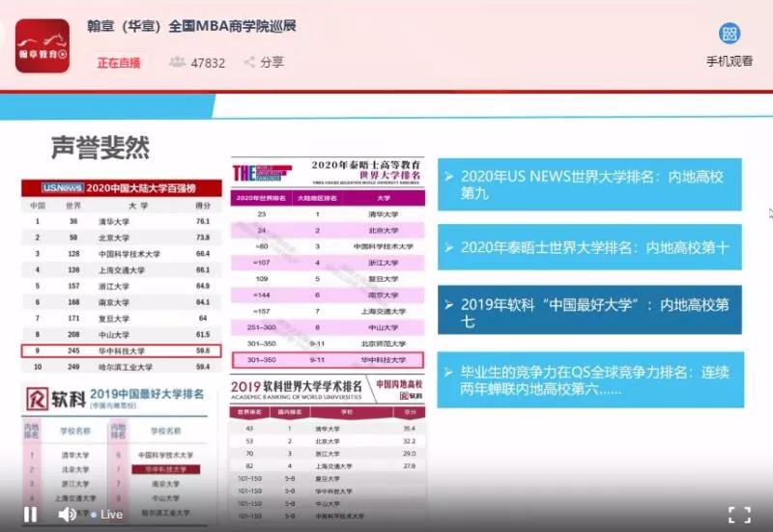Open the 手机观看 QR code icon
773x532 pixels.
point(730,34)
